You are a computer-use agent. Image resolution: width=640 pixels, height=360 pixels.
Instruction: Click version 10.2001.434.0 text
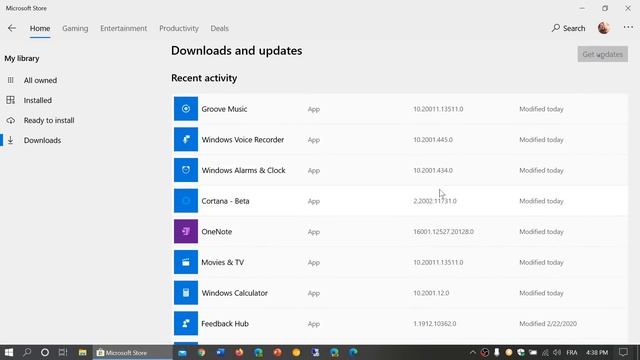coord(433,170)
